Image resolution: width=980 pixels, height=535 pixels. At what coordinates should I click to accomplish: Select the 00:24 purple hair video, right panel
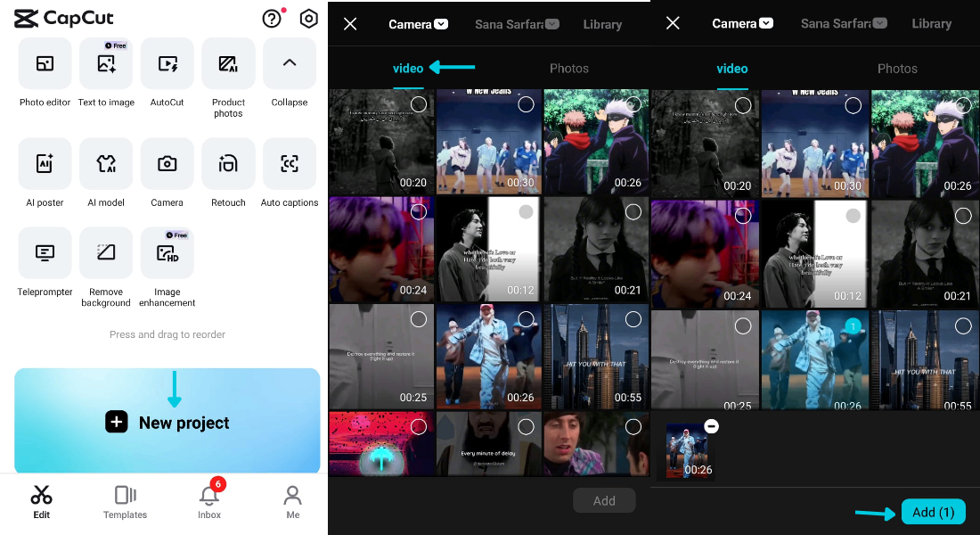point(742,216)
